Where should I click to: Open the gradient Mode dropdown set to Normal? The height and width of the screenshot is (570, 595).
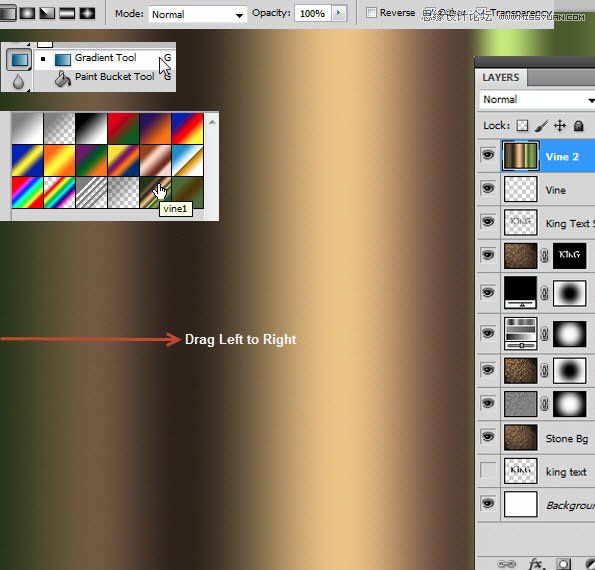coord(197,14)
